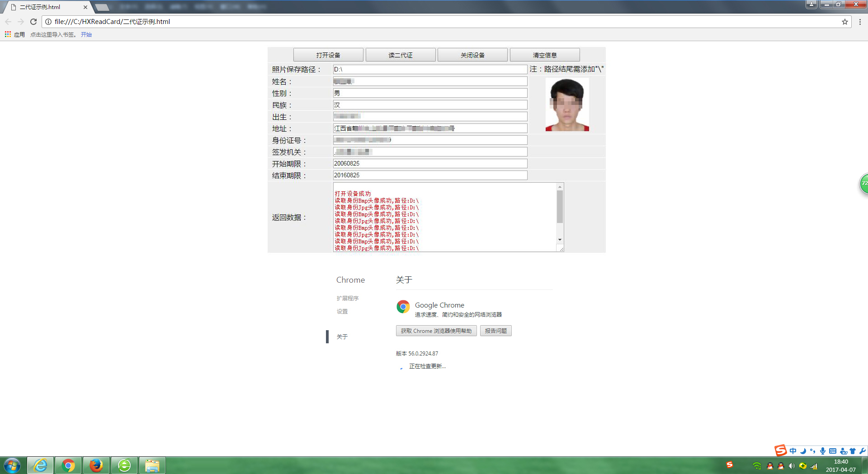The image size is (868, 474).
Task: Open the Chrome three-dot menu
Action: pos(860,22)
